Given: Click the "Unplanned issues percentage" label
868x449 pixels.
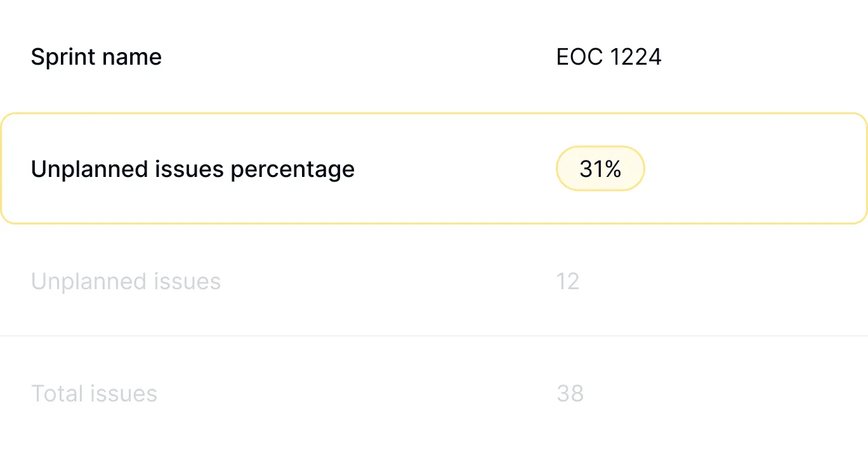Looking at the screenshot, I should (193, 169).
